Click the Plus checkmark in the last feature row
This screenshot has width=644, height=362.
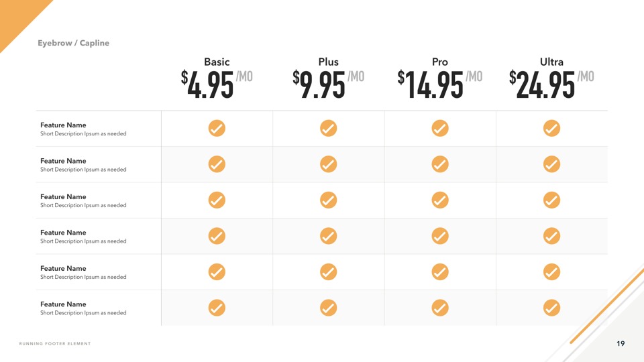[328, 308]
